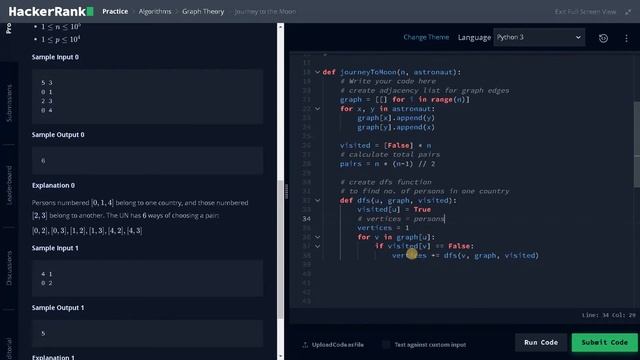Click Change Theme link
This screenshot has height=360, width=640.
tap(426, 37)
